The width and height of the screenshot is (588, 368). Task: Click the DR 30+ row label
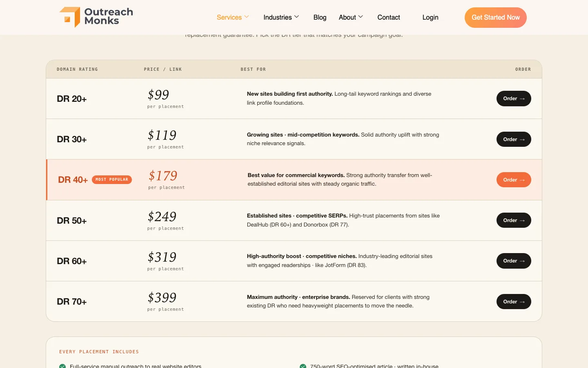72,139
